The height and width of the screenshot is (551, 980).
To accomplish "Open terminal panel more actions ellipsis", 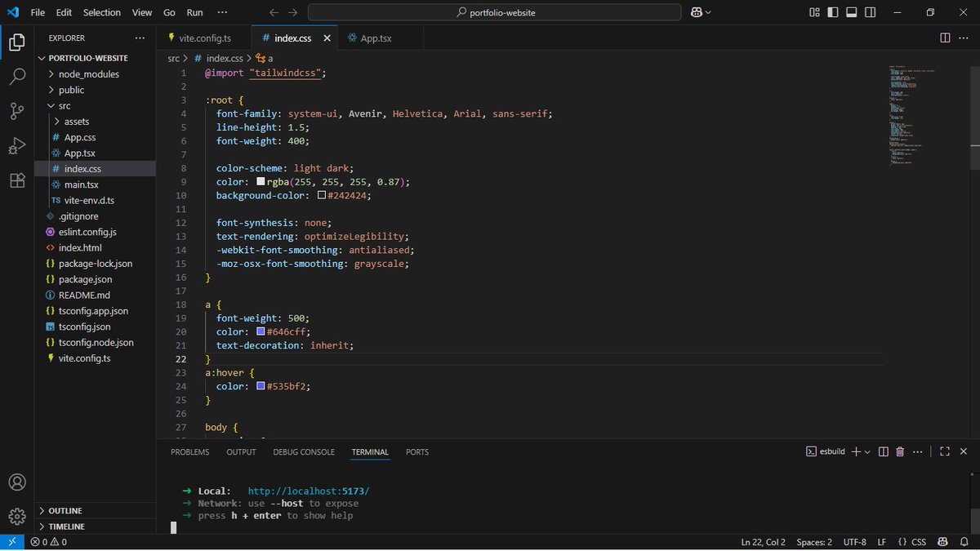I will click(x=918, y=451).
